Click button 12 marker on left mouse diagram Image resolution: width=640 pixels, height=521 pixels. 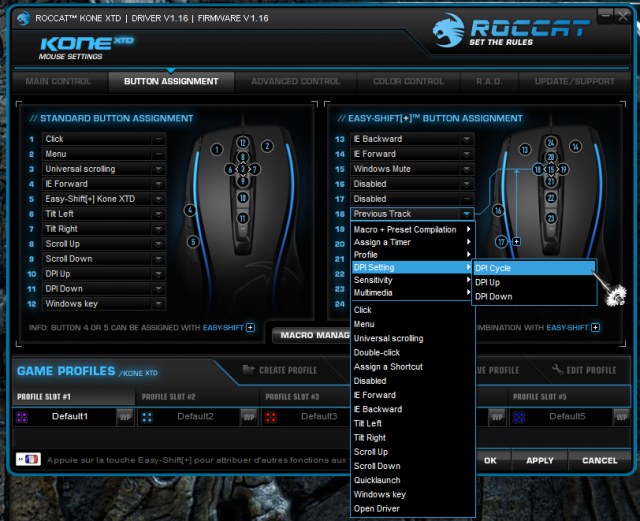click(243, 142)
